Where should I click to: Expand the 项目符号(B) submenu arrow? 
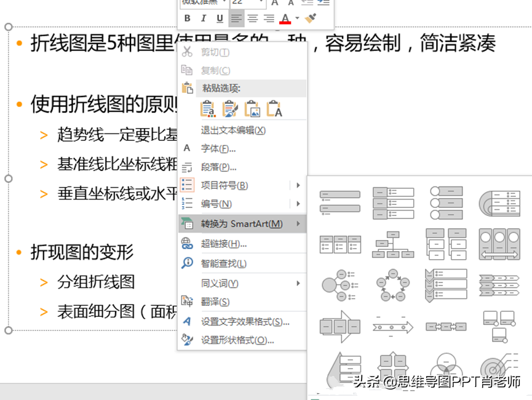(x=298, y=185)
